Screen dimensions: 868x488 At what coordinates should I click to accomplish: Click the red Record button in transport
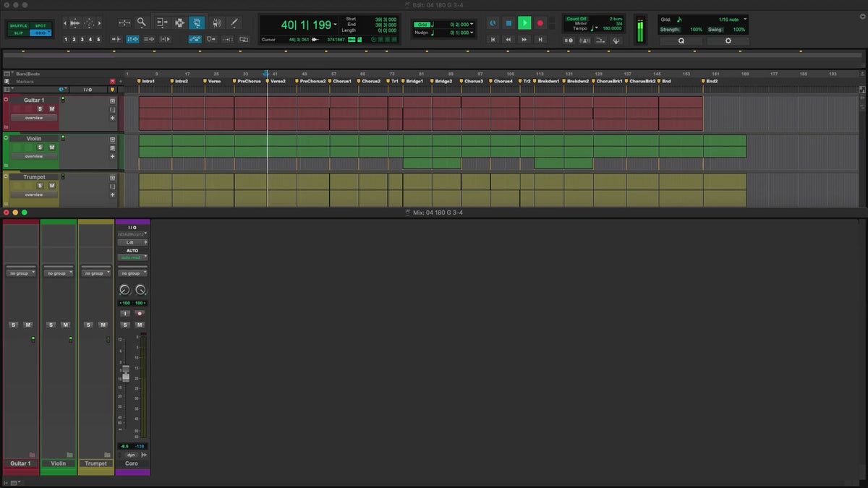(540, 23)
